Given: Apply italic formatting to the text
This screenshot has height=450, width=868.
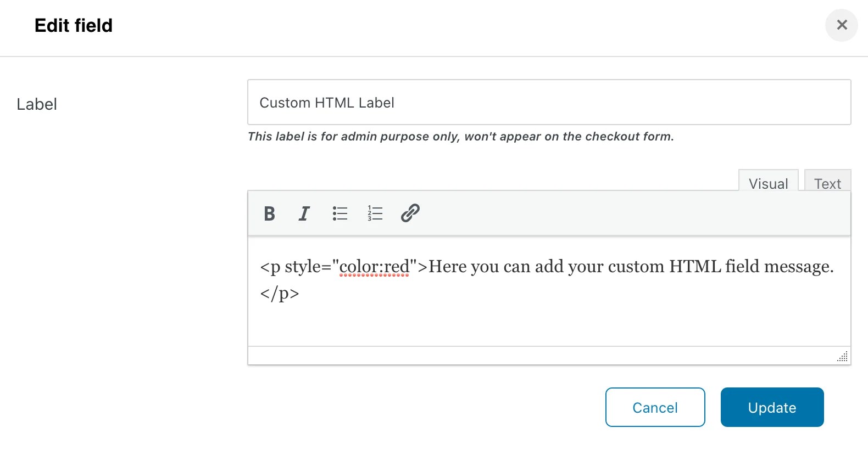Looking at the screenshot, I should 304,213.
